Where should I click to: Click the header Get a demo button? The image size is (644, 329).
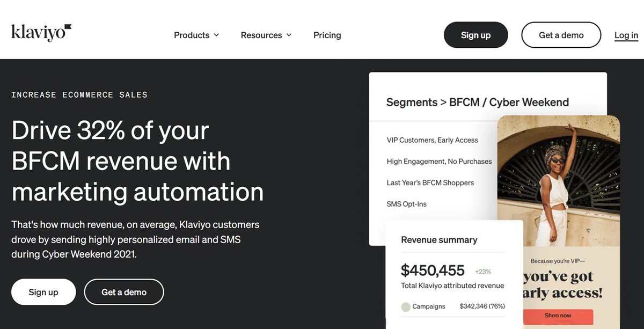[x=561, y=35]
